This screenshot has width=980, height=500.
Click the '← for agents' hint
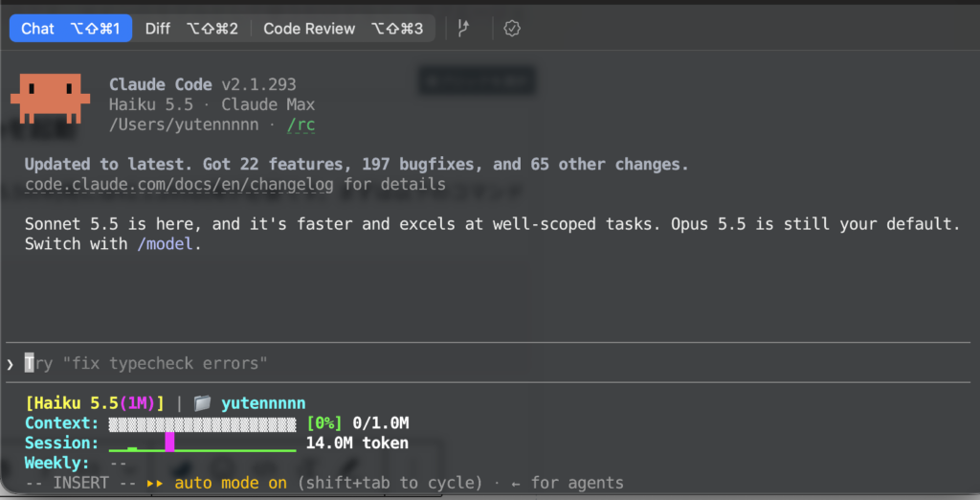point(567,483)
